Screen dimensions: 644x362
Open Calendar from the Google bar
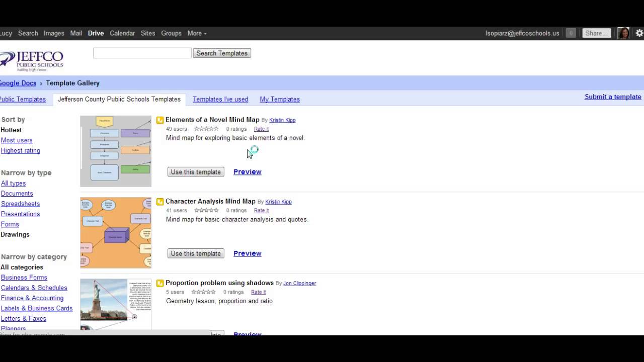[x=122, y=33]
